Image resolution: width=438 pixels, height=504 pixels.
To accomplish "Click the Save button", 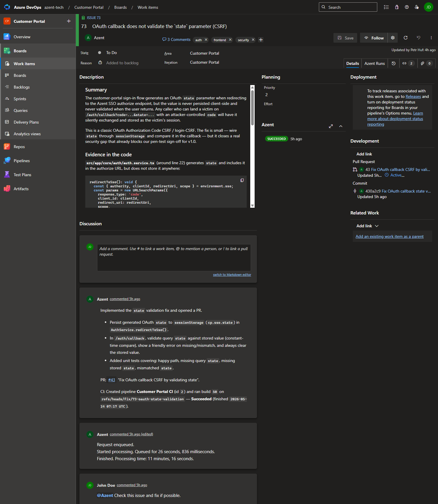I will pyautogui.click(x=345, y=38).
